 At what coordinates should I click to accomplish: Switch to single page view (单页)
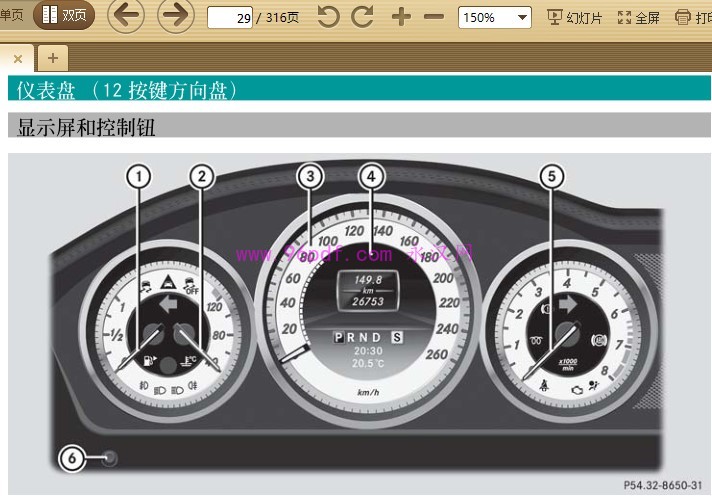(x=11, y=15)
